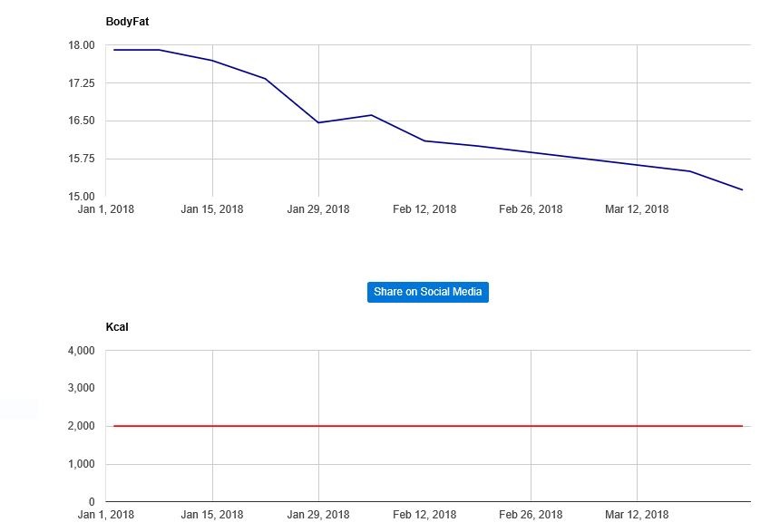The height and width of the screenshot is (532, 780).
Task: Click the BodyFat chart title
Action: 127,21
